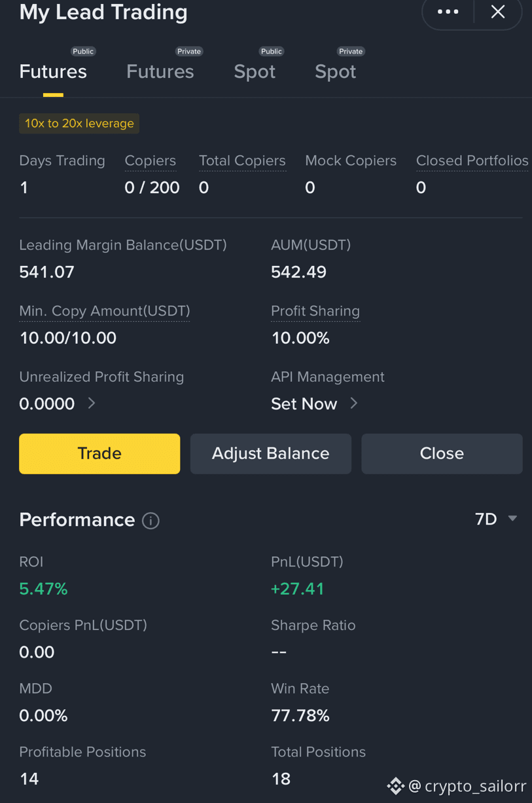Screen dimensions: 532x803
Task: Open the three-dot more options menu
Action: point(448,12)
